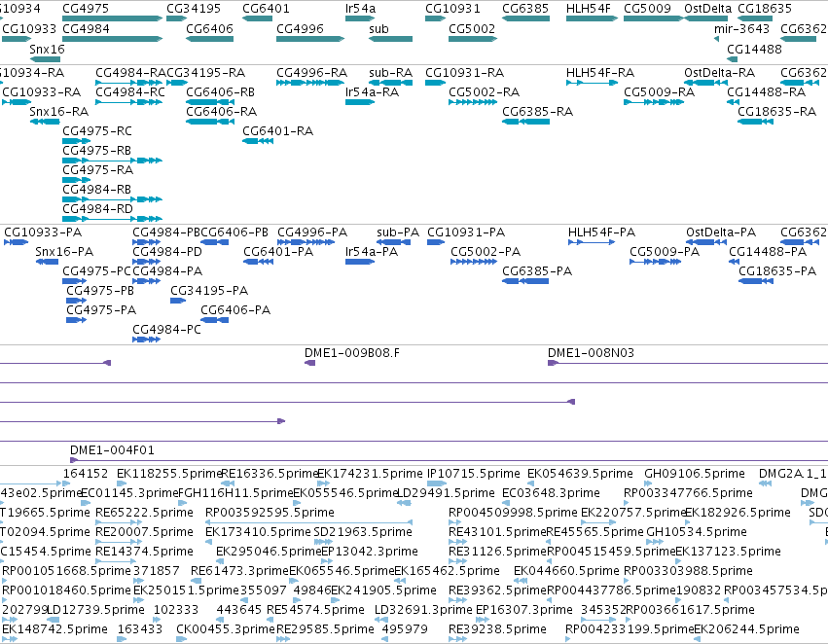Viewport: 828px width, 644px height.
Task: Select the EK206244.5prime EST label
Action: (x=746, y=628)
